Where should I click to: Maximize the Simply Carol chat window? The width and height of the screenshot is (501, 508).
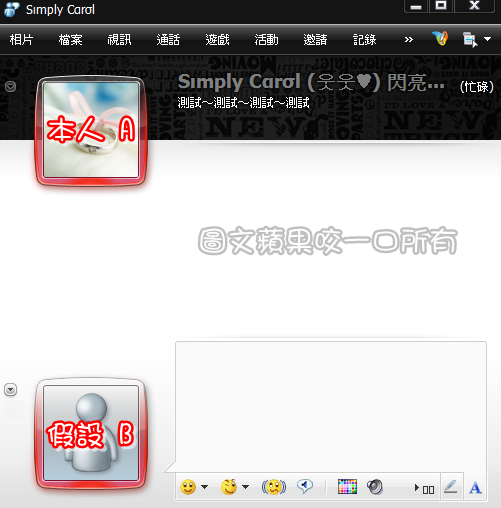(441, 6)
